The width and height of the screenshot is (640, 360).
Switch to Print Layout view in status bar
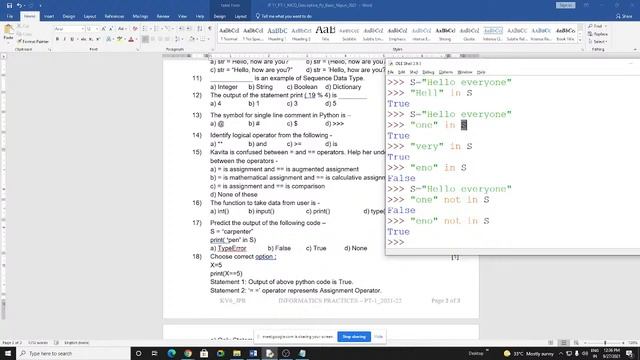(x=563, y=343)
